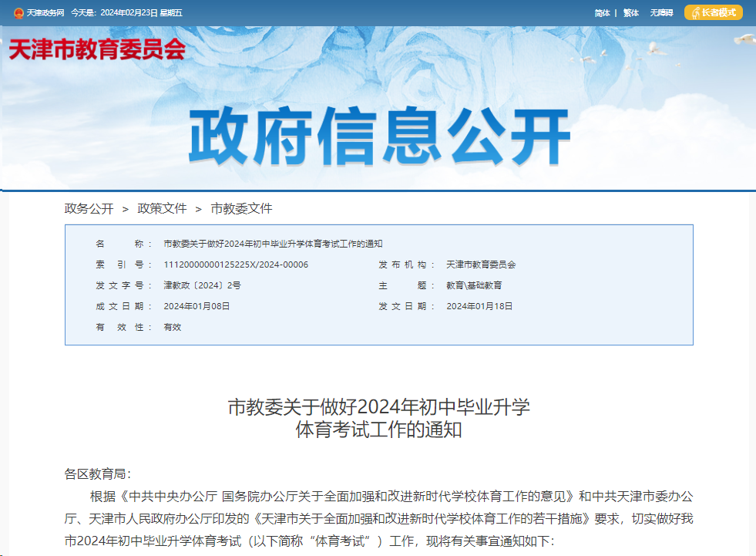Open the 天津政务网 portal link
Viewport: 756px width, 556px height.
coord(45,12)
